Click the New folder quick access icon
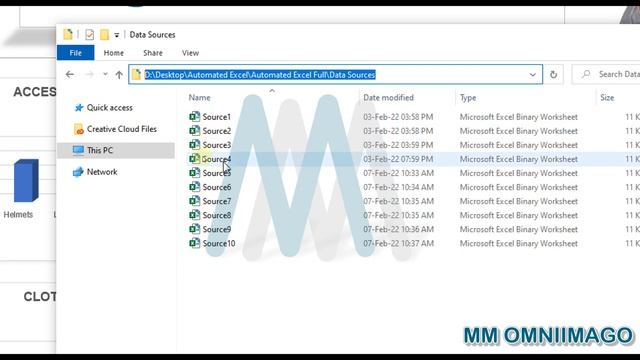Viewport: 640px width, 360px height. click(x=104, y=35)
